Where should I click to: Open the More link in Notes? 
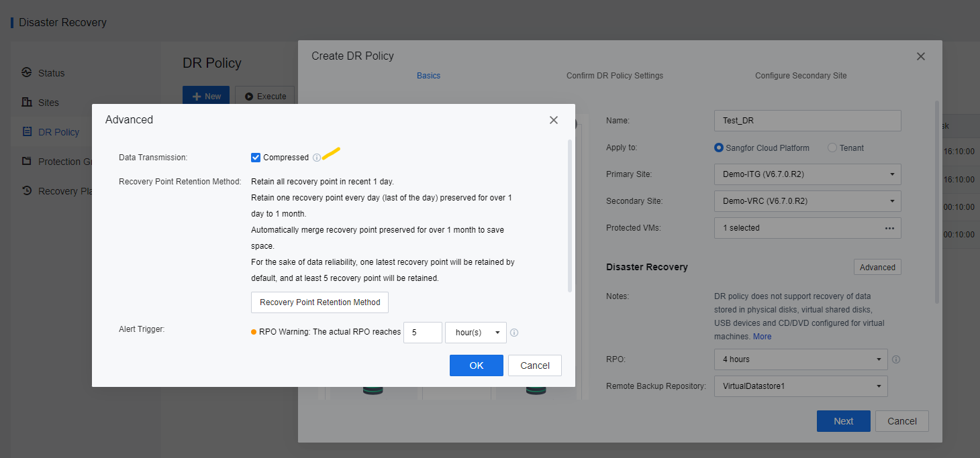(x=763, y=337)
